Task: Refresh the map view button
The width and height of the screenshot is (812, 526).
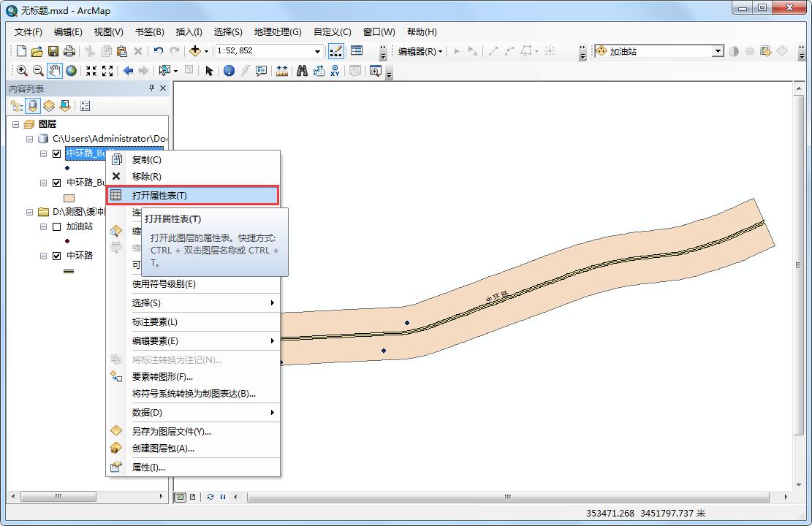Action: click(x=210, y=497)
